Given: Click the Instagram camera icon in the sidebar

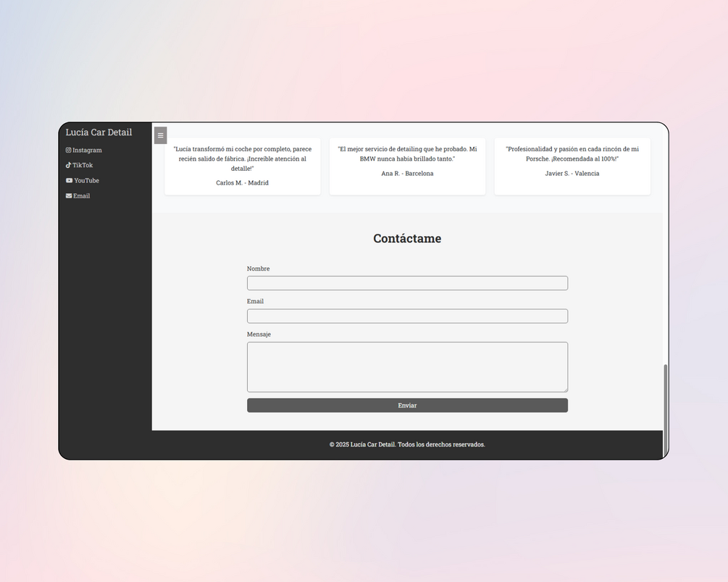Looking at the screenshot, I should (x=68, y=150).
